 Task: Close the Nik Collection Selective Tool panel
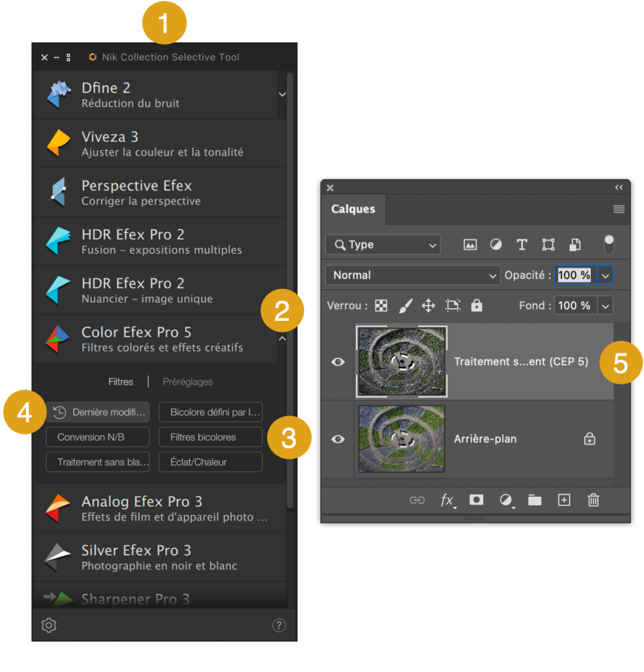point(45,58)
